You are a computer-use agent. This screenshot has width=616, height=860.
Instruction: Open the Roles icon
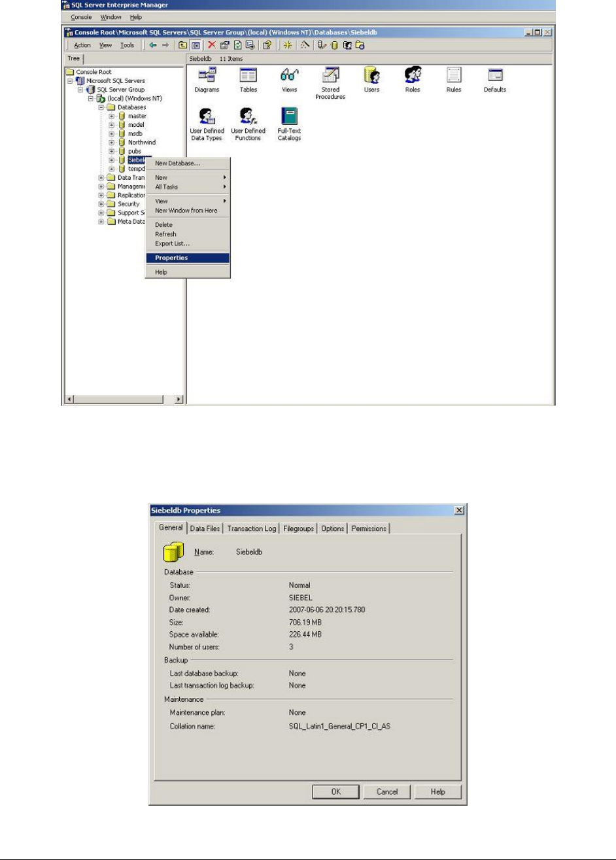413,76
